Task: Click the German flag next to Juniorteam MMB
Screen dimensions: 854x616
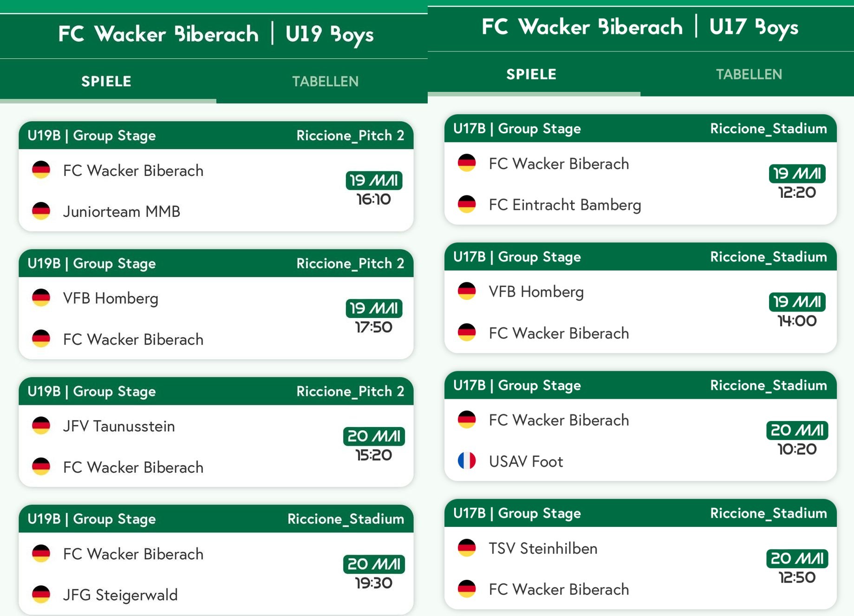Action: tap(41, 211)
